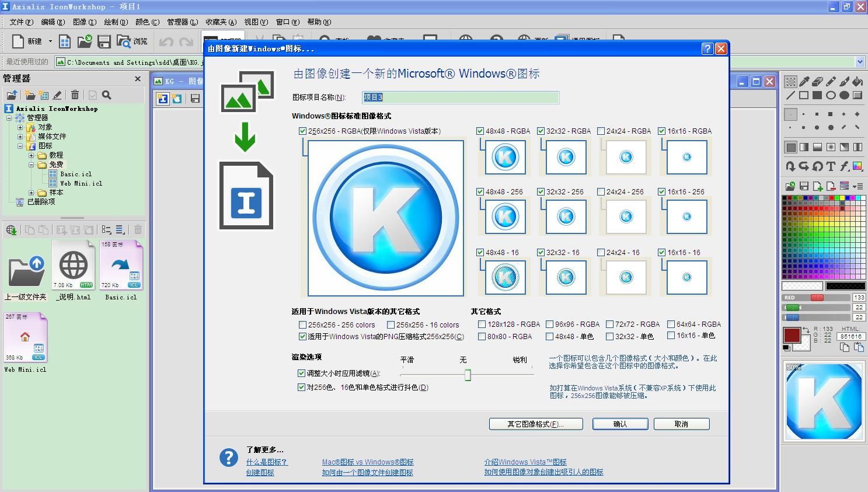This screenshot has width=868, height=492.
Task: Click the delete trash icon in manager toolbar
Action: [75, 95]
